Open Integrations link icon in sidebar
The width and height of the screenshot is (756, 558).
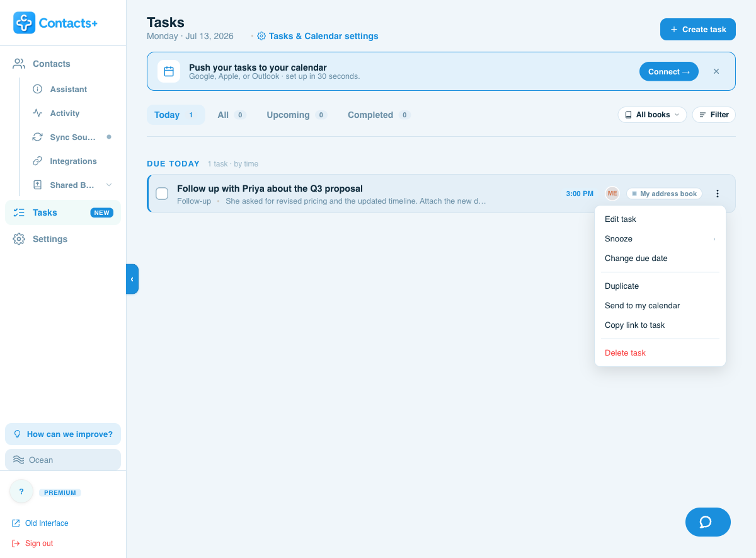[x=38, y=161]
